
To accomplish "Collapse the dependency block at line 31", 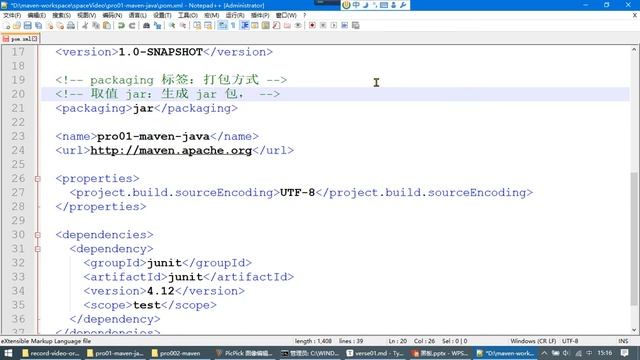I will pos(38,249).
